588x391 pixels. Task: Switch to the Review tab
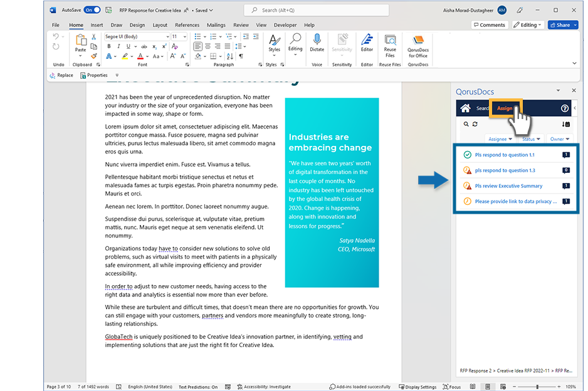coord(241,25)
